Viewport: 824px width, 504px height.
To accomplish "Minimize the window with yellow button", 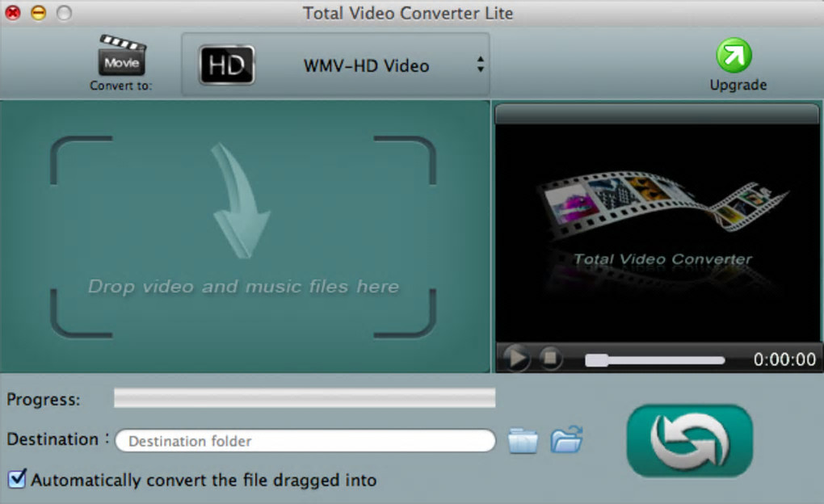I will (x=38, y=13).
